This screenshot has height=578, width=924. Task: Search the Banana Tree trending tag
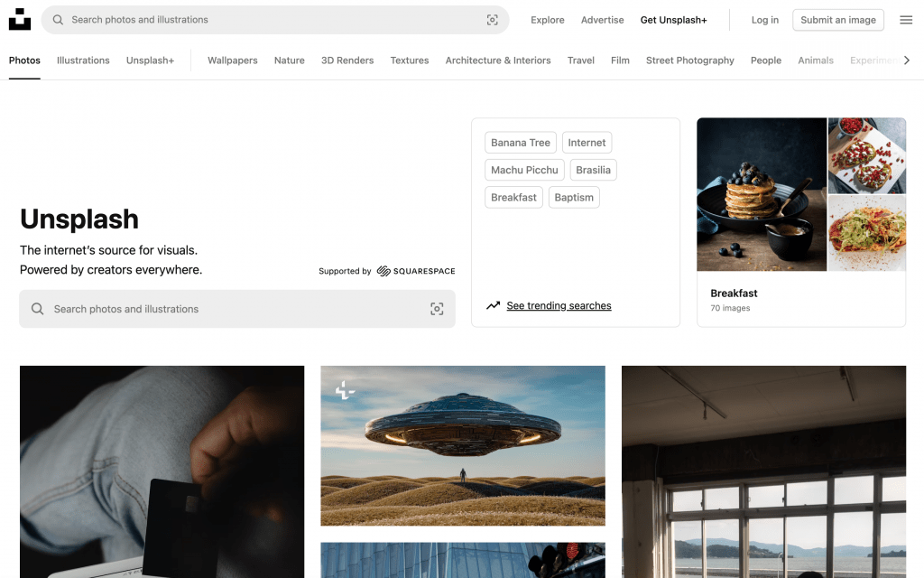point(520,142)
